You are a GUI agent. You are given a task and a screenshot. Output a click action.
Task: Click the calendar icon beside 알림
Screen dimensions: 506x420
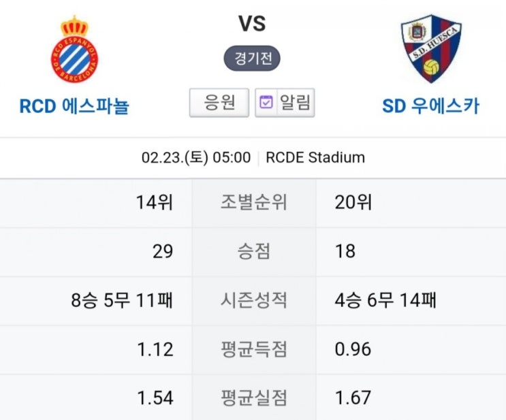[x=266, y=102]
